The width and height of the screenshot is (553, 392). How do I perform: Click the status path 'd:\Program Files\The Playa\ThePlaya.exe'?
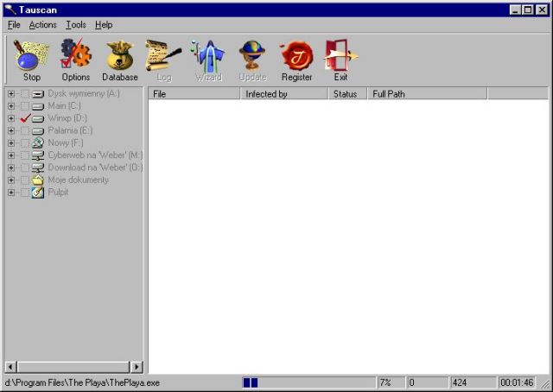(x=82, y=383)
